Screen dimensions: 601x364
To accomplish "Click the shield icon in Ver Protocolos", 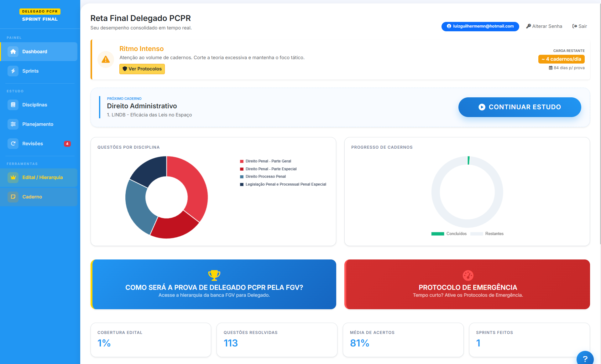I will (125, 69).
